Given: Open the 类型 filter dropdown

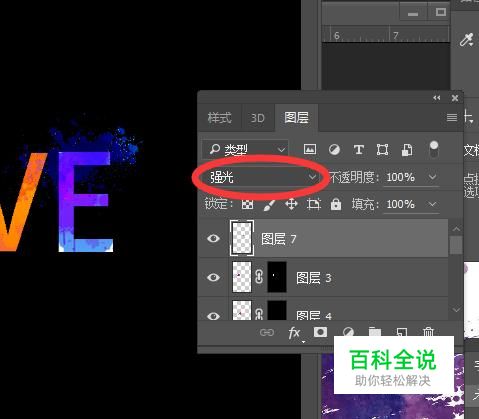Looking at the screenshot, I should click(x=245, y=149).
